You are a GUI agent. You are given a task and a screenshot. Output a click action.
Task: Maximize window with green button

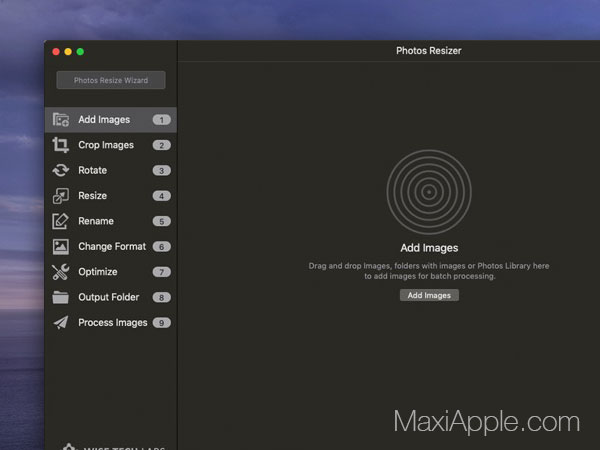click(80, 52)
